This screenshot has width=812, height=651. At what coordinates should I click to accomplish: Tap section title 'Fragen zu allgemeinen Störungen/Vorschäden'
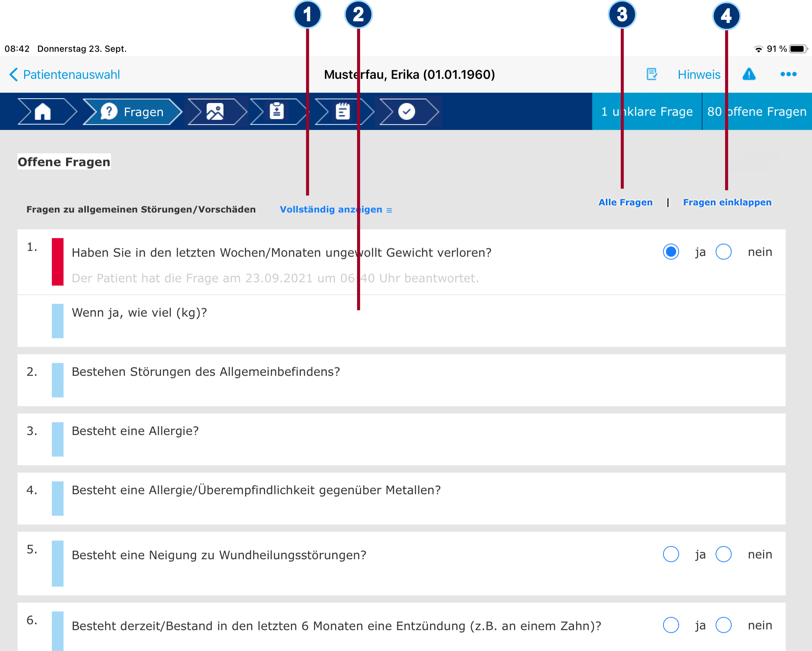141,209
